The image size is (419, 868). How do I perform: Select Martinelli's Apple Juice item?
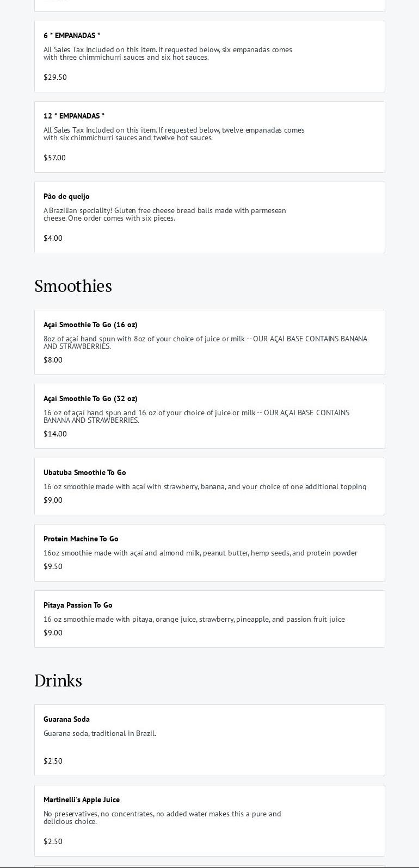pyautogui.click(x=82, y=800)
